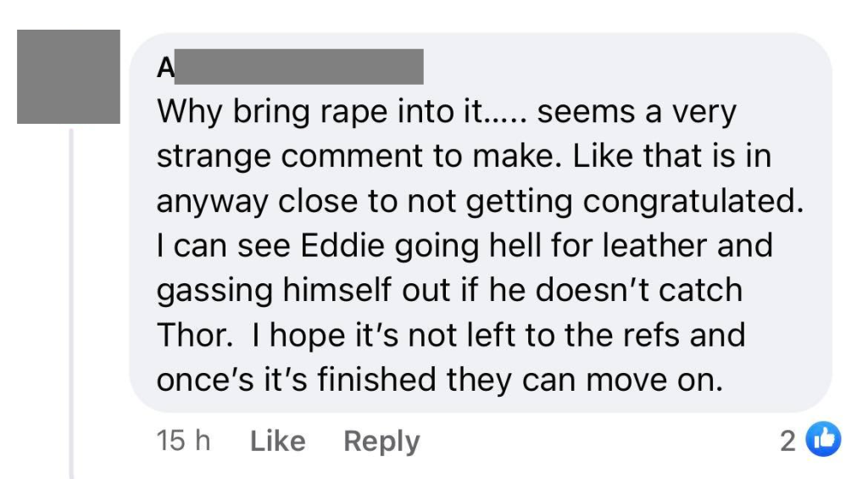This screenshot has height=479, width=868.
Task: Open the commenter's gray profile picture
Action: [69, 76]
